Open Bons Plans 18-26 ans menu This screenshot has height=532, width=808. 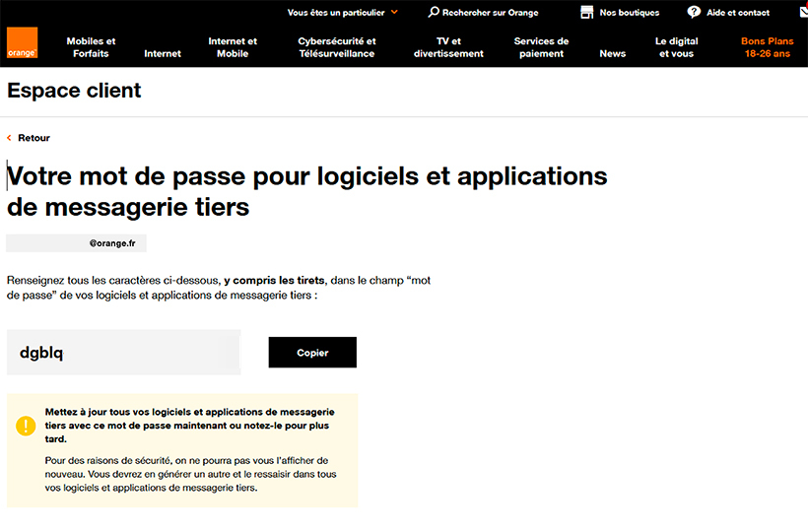coord(768,47)
